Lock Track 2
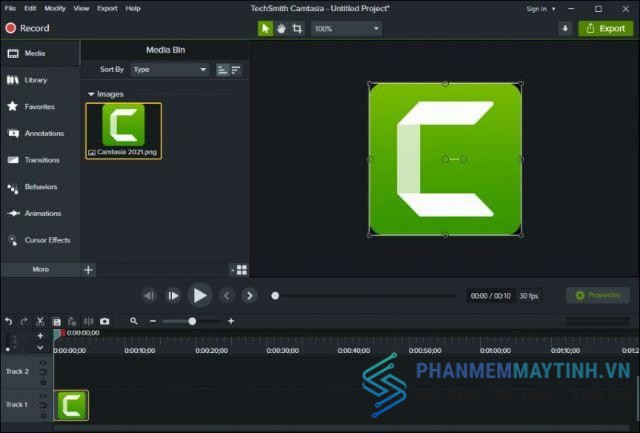 [43, 382]
